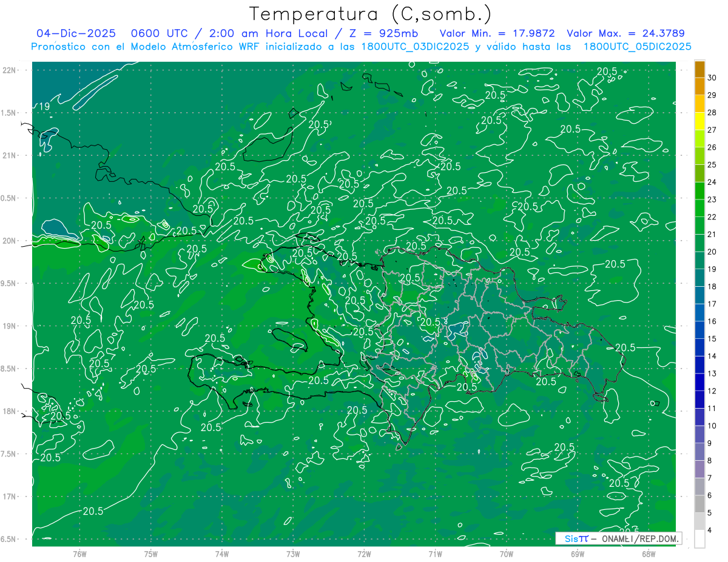Click the "18N" latitude axis label
This screenshot has width=728, height=562.
point(10,411)
